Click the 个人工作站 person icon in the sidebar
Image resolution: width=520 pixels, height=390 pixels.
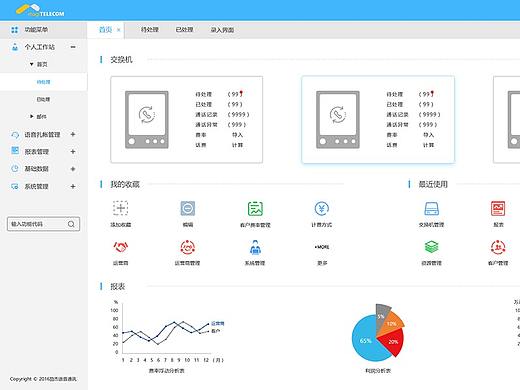pyautogui.click(x=15, y=47)
